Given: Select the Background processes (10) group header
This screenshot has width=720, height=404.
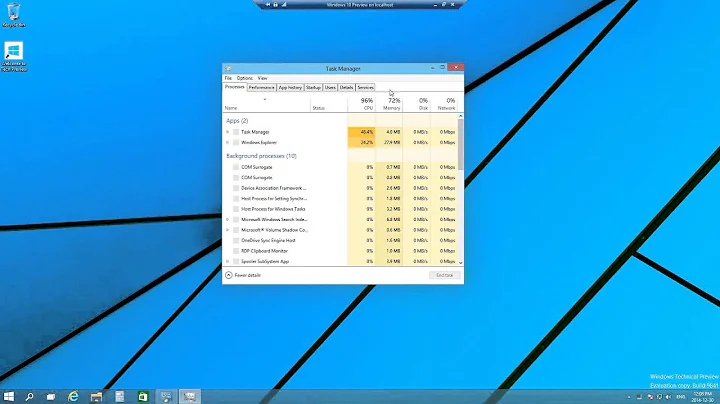Looking at the screenshot, I should pyautogui.click(x=261, y=156).
